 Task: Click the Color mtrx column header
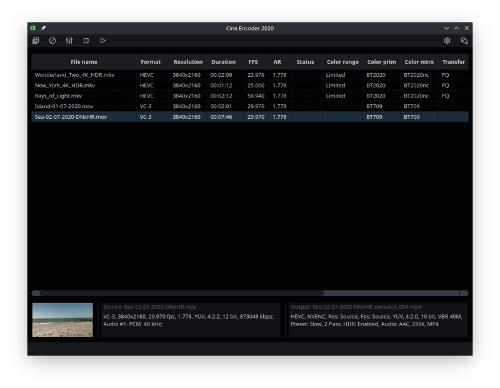419,62
